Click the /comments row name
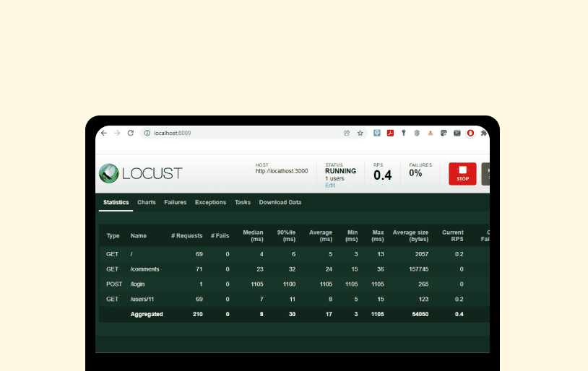Screen dimensions: 588x371 144,269
